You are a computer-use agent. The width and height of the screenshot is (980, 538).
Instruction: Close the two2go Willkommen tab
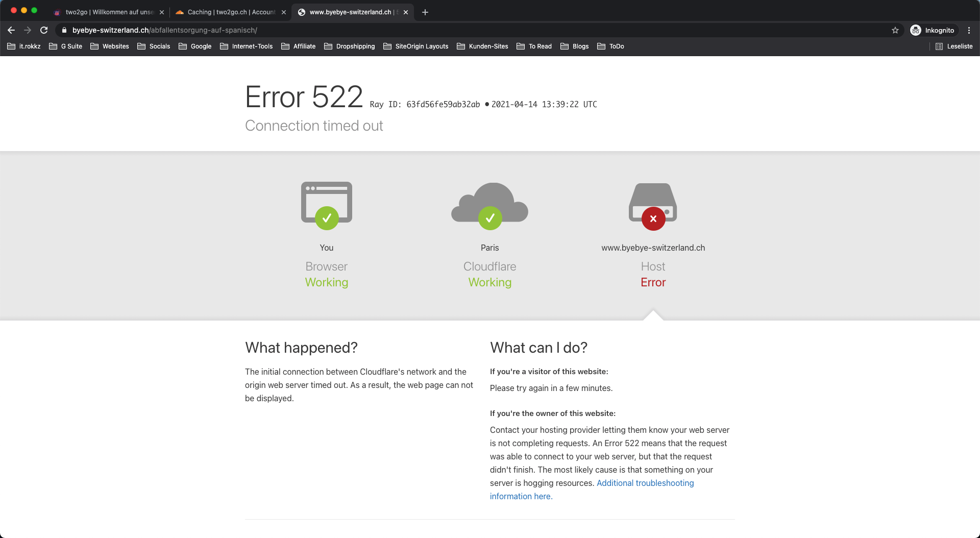pos(162,12)
